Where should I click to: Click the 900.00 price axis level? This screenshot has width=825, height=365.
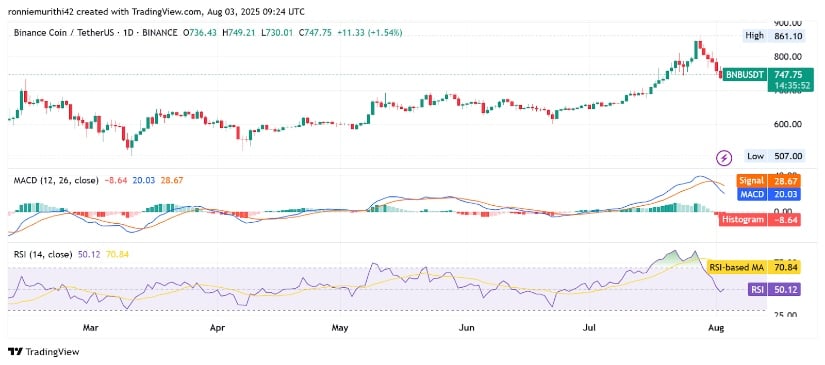pos(787,23)
